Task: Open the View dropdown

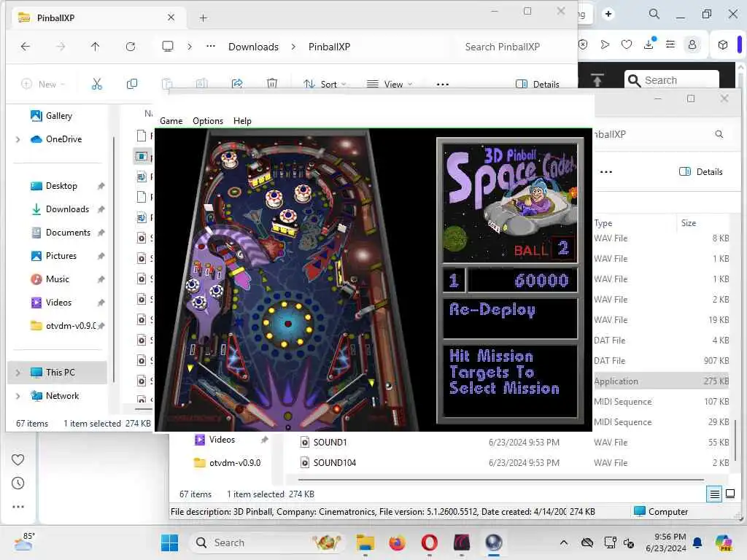Action: point(390,85)
